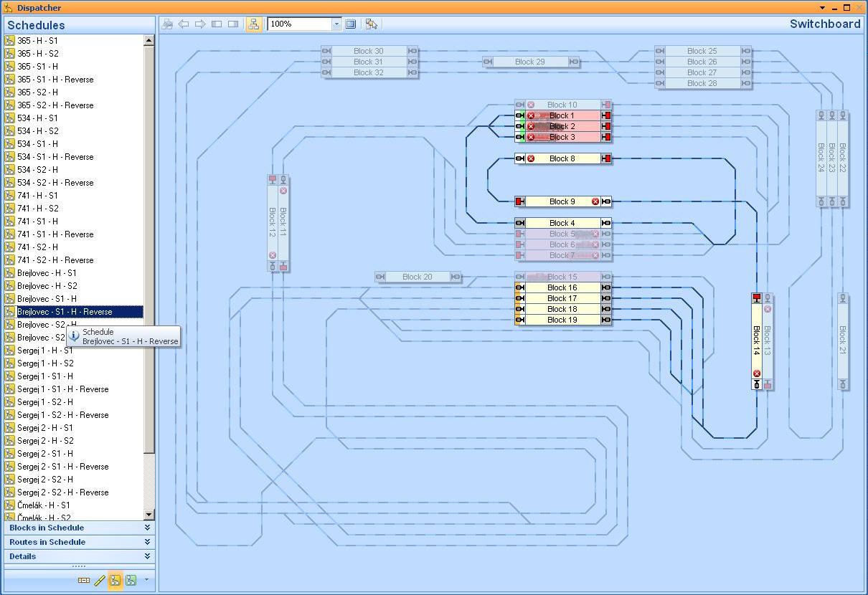Screen dimensions: 868x595
Task: Select schedule 534 - S2 - H - Reverse
Action: [55, 183]
